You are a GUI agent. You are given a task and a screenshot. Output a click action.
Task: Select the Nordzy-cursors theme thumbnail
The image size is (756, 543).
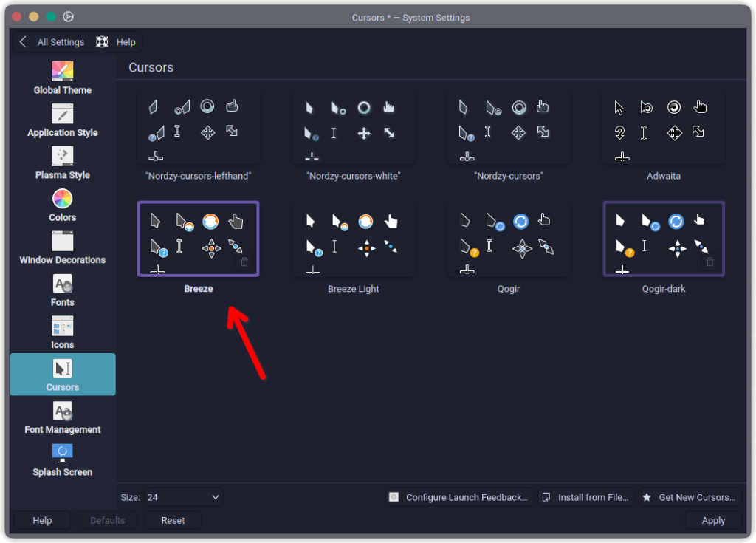pos(509,126)
